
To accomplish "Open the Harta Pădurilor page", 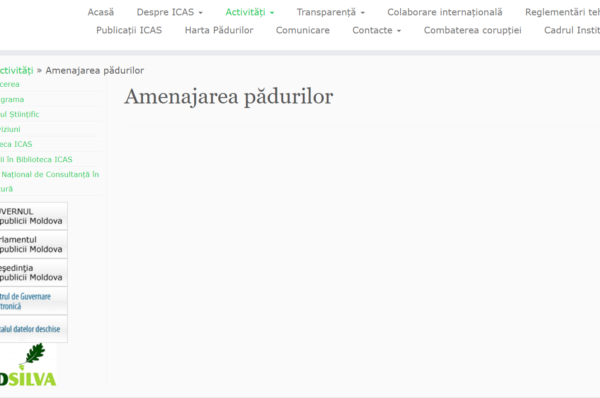I will click(x=219, y=30).
